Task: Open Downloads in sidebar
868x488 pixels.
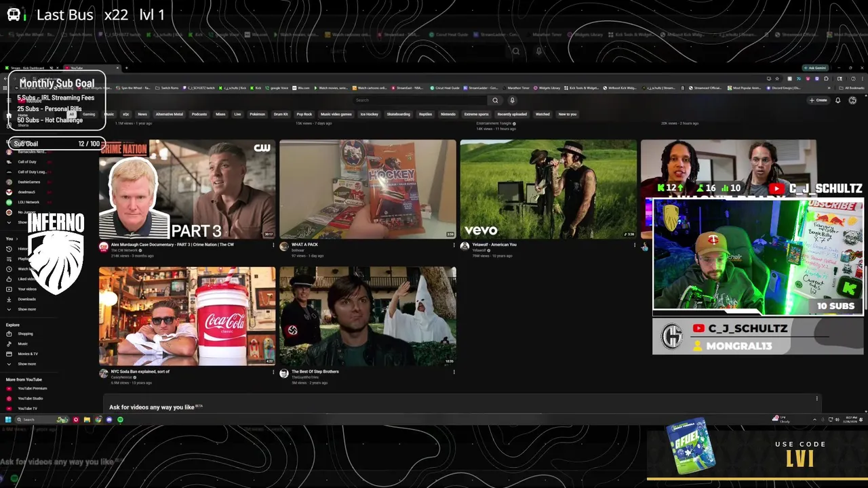Action: point(22,299)
